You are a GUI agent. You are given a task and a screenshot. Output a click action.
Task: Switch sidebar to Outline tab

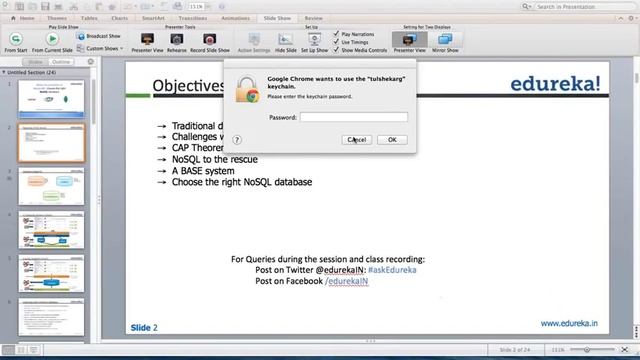click(61, 62)
